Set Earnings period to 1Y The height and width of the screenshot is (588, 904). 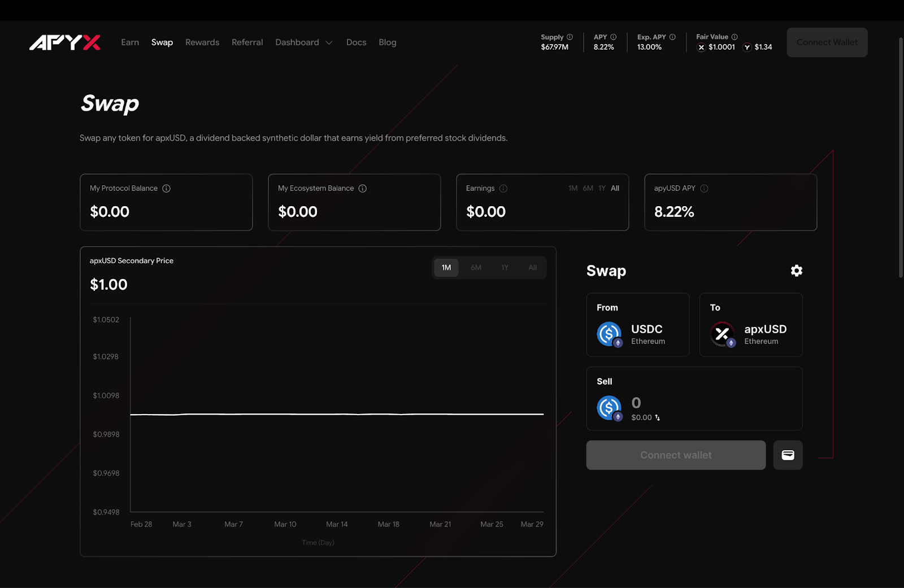602,189
